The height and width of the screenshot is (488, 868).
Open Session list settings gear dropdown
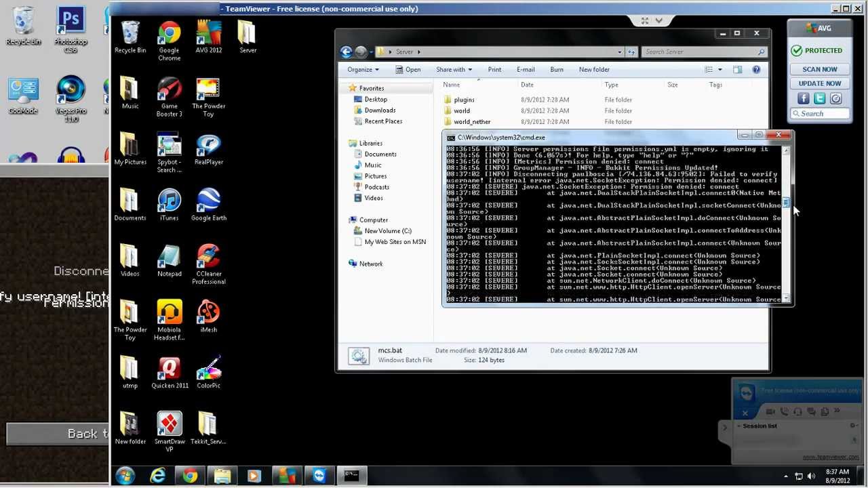click(853, 426)
